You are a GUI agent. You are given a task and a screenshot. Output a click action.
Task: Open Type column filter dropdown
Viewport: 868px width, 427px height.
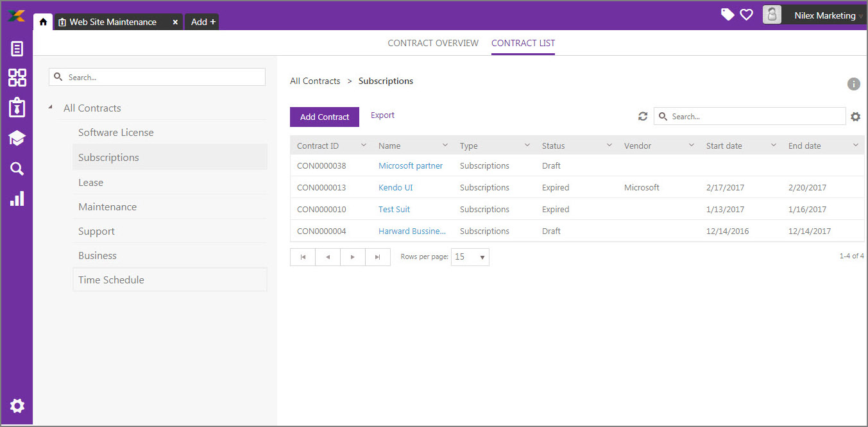(527, 146)
